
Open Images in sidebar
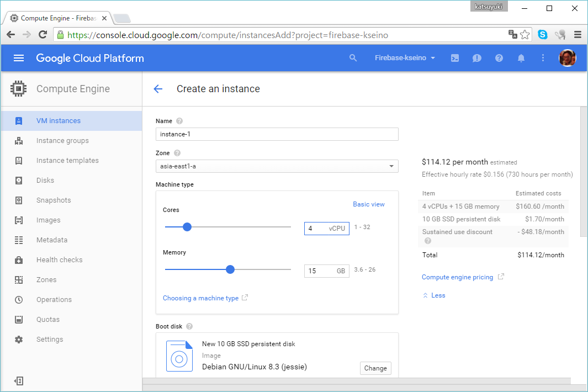click(x=72, y=220)
